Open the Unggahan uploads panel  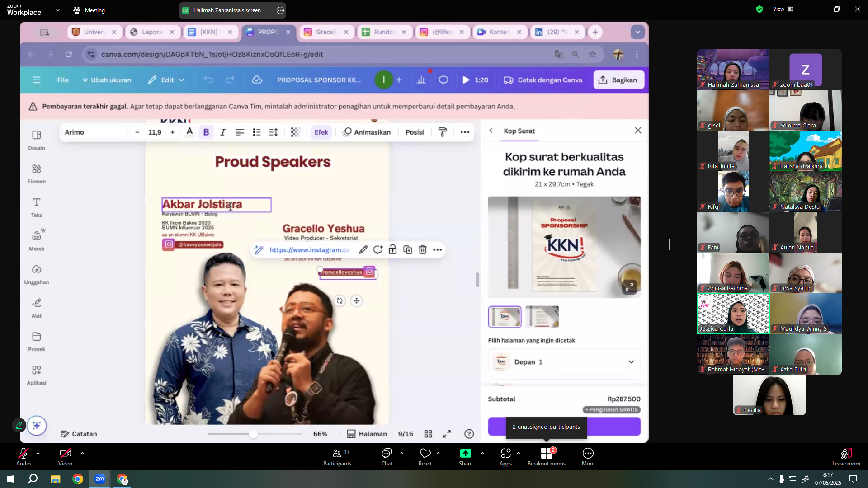click(x=37, y=275)
